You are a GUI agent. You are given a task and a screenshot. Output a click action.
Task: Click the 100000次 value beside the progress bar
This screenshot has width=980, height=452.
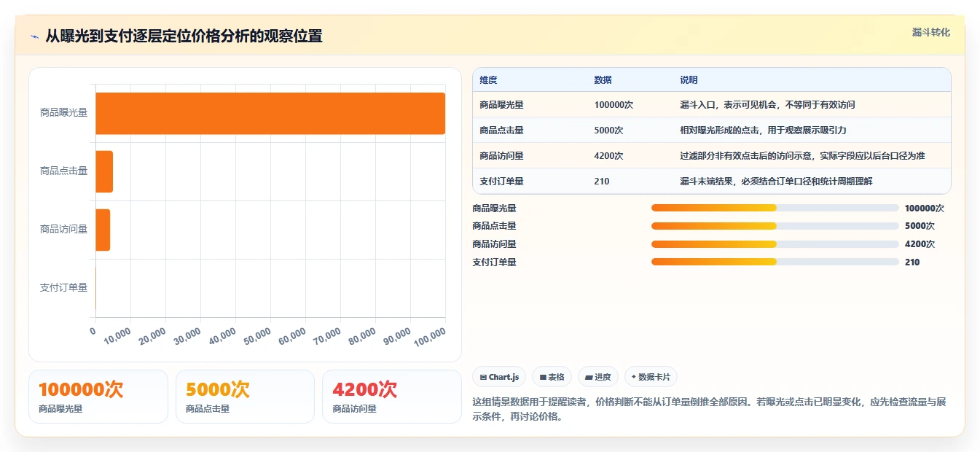coord(924,208)
